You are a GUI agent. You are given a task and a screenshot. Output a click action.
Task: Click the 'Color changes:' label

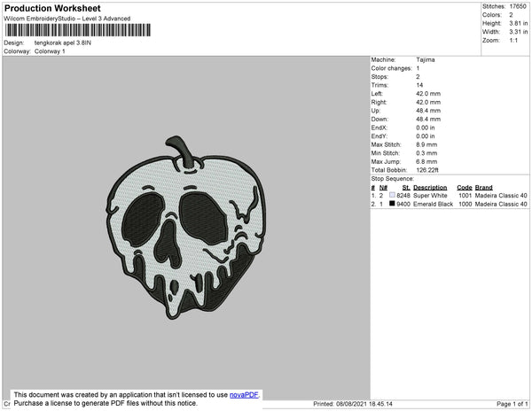[x=391, y=68]
